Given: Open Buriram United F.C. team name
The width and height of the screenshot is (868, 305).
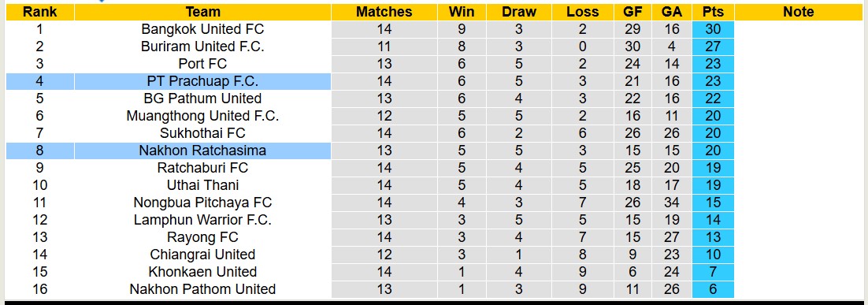Looking at the screenshot, I should [202, 46].
